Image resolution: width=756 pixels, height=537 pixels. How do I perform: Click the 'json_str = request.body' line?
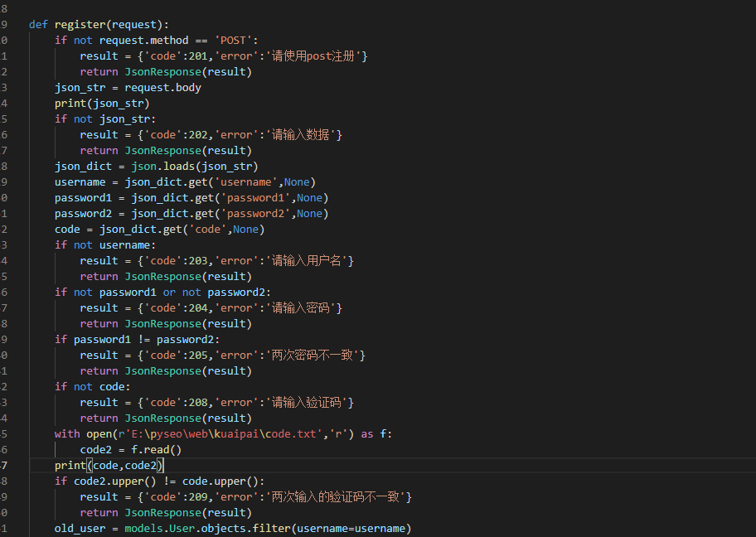128,88
